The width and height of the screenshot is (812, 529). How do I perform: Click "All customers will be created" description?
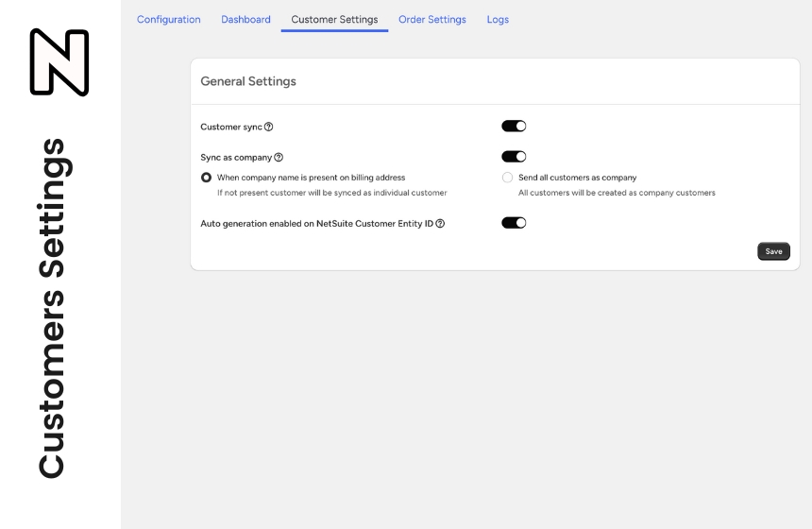(x=617, y=193)
